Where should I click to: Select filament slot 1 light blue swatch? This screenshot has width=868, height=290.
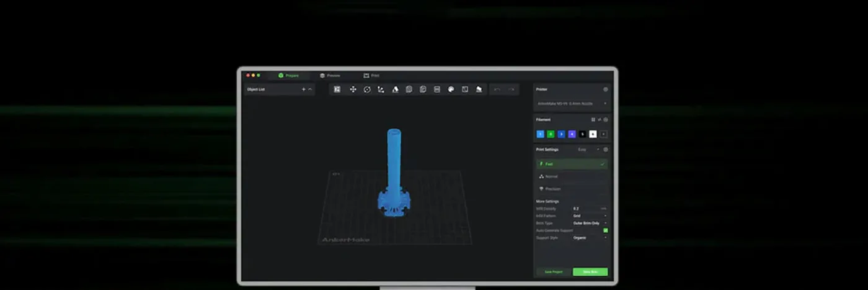point(540,134)
